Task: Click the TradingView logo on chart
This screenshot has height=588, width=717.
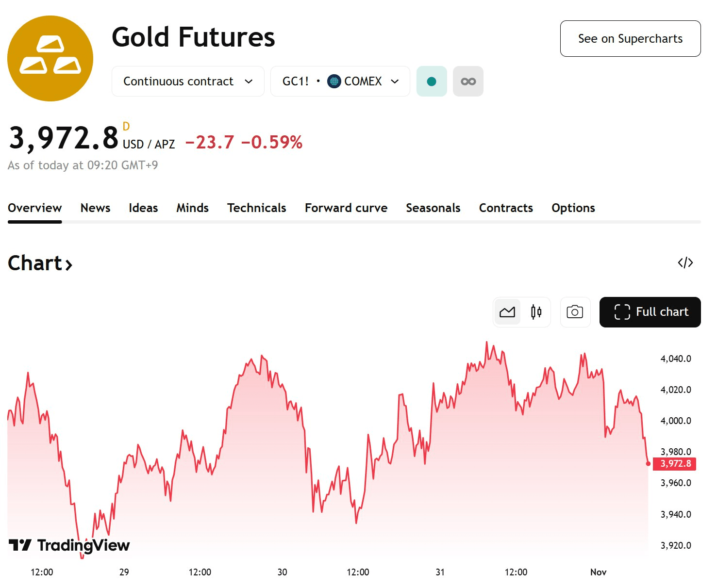Action: coord(69,545)
